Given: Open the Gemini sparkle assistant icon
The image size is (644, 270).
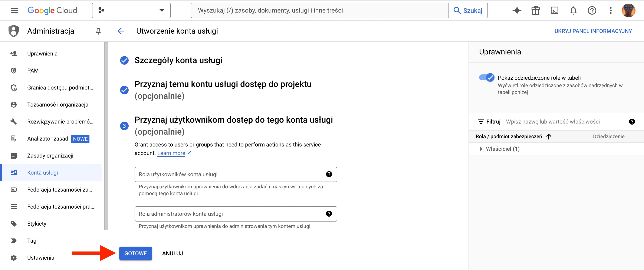Looking at the screenshot, I should 517,10.
